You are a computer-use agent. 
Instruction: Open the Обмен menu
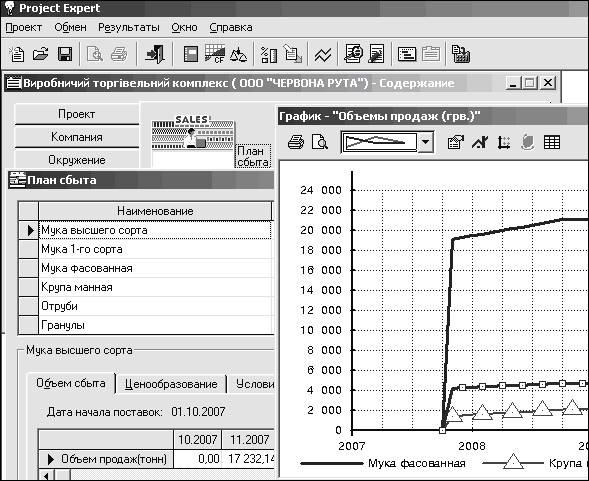(70, 27)
